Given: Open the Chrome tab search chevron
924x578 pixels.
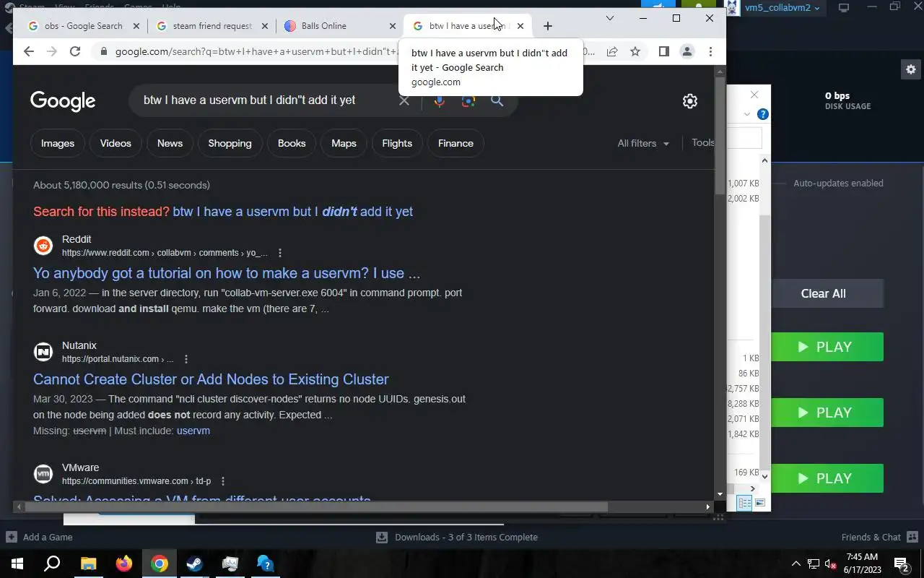Looking at the screenshot, I should point(610,18).
